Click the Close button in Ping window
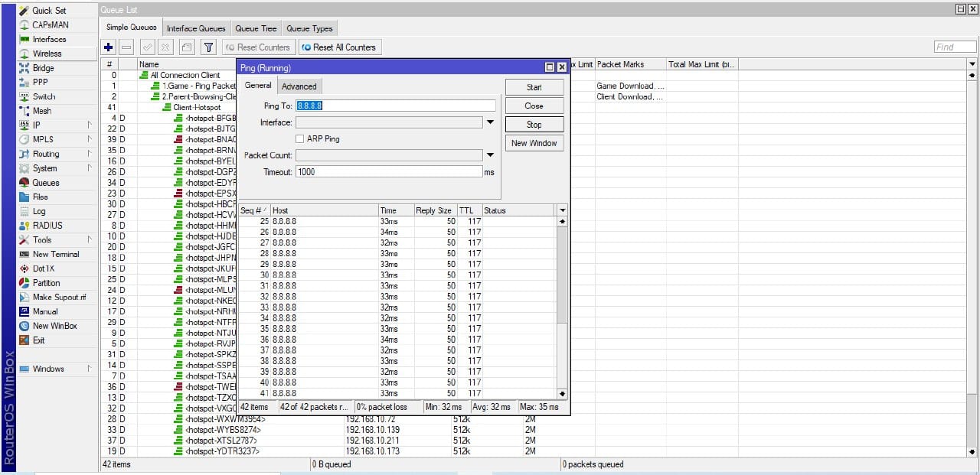This screenshot has height=475, width=980. pos(534,106)
